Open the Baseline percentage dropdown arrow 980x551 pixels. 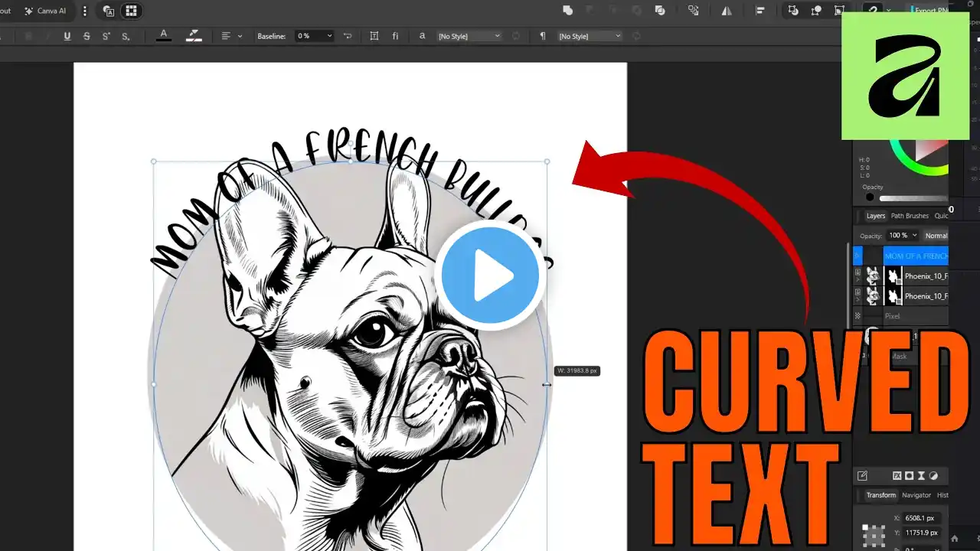(x=330, y=36)
